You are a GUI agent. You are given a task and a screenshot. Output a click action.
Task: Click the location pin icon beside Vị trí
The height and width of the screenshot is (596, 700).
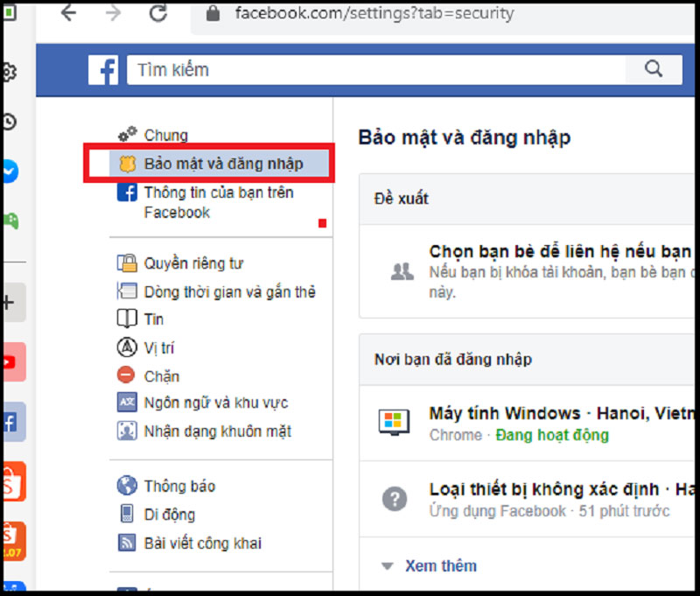pos(126,347)
